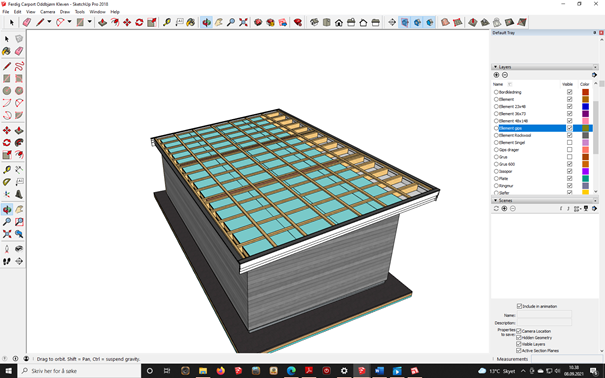Toggle Include in animation checkbox
Image resolution: width=605 pixels, height=378 pixels.
pos(519,306)
